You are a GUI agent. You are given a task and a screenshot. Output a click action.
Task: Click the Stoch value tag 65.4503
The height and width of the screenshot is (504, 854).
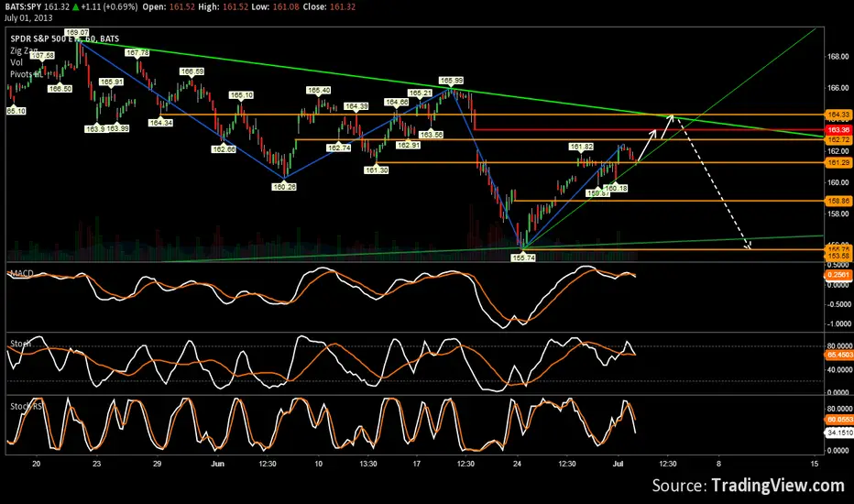pyautogui.click(x=838, y=355)
